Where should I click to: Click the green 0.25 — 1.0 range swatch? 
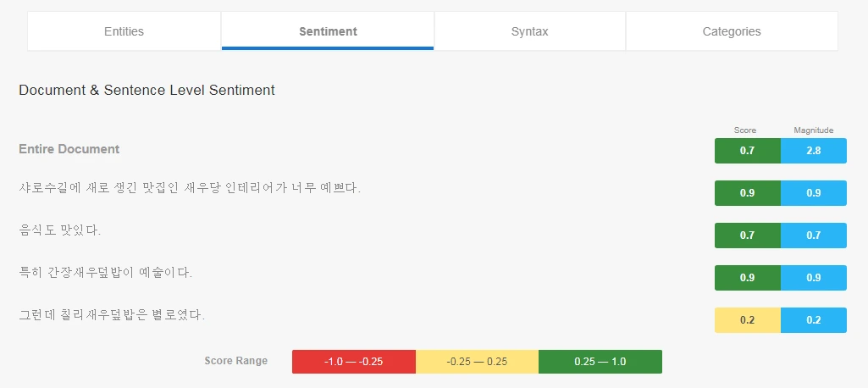tap(600, 362)
